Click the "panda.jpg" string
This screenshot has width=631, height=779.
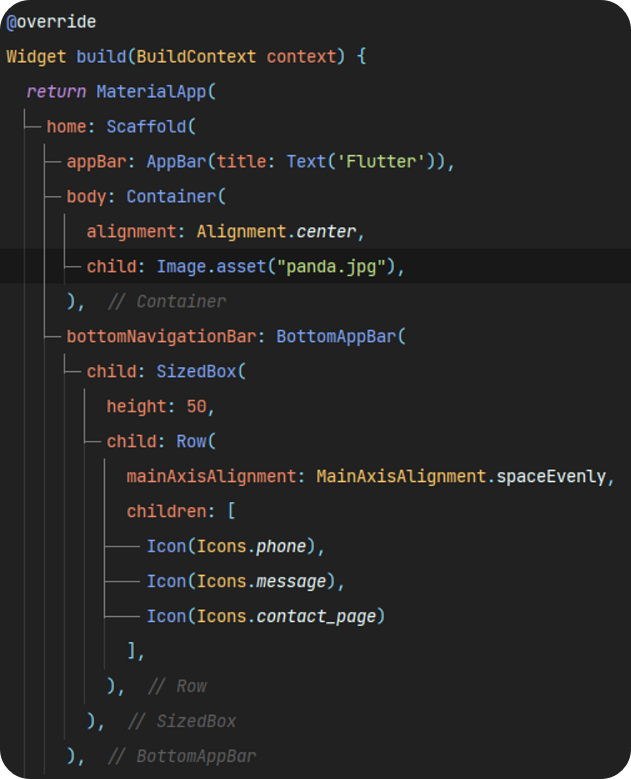[331, 267]
